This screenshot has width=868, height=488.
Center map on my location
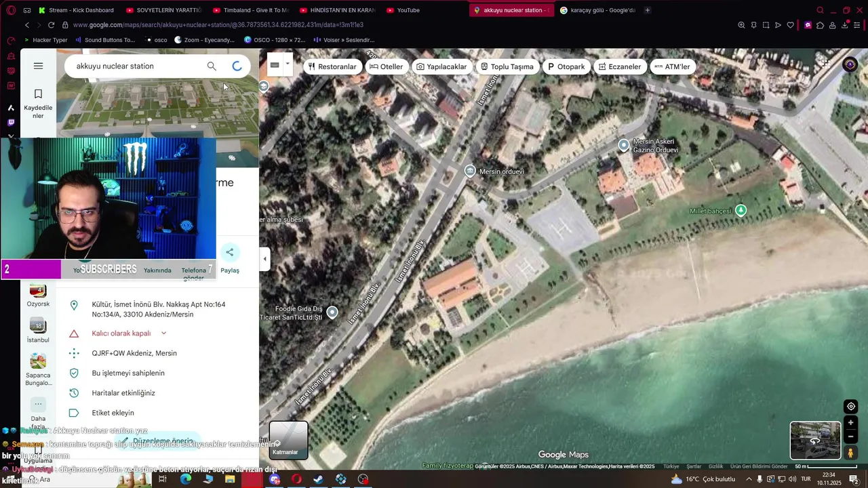(x=850, y=407)
